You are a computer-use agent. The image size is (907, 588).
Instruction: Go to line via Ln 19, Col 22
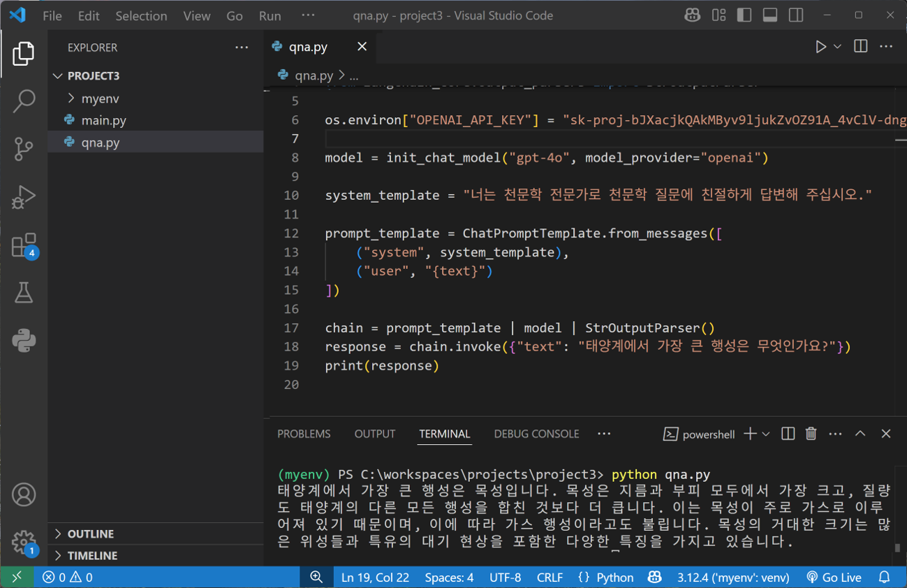[375, 578]
